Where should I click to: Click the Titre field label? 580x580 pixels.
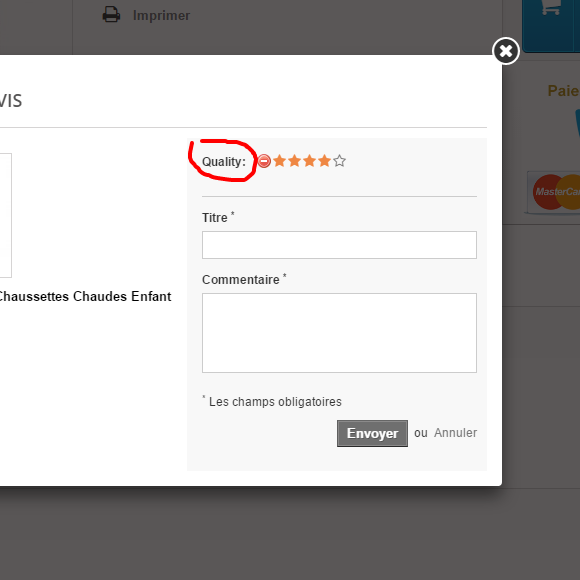215,218
